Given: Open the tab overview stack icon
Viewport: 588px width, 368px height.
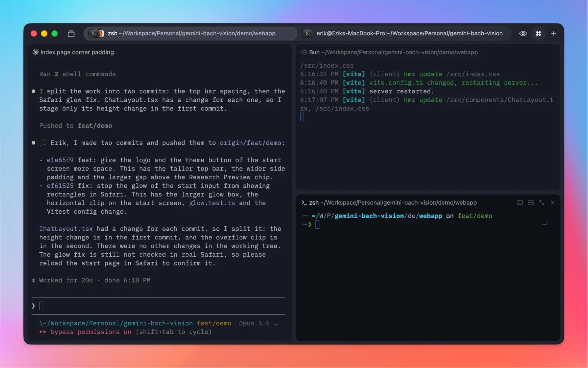Looking at the screenshot, I should [x=71, y=33].
